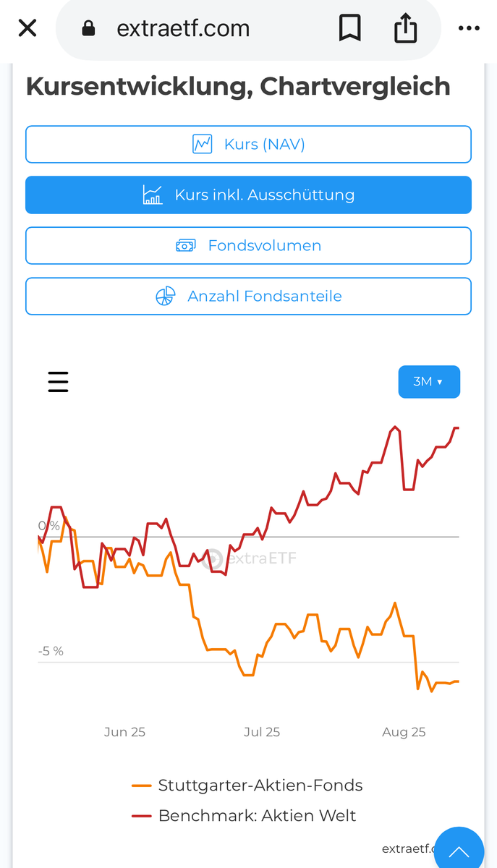
Task: Tap the scroll-to-top arrow button
Action: click(459, 851)
